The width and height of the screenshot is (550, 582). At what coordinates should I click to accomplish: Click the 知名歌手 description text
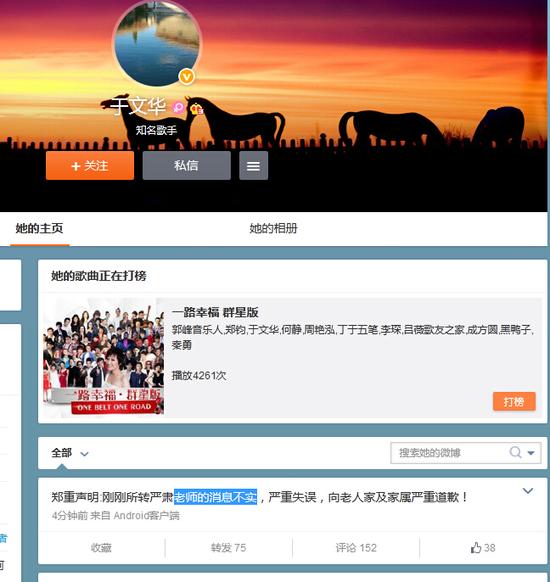pos(156,130)
